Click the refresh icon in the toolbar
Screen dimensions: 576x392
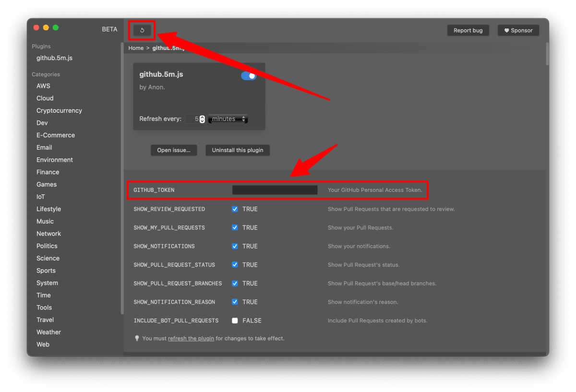tap(142, 30)
